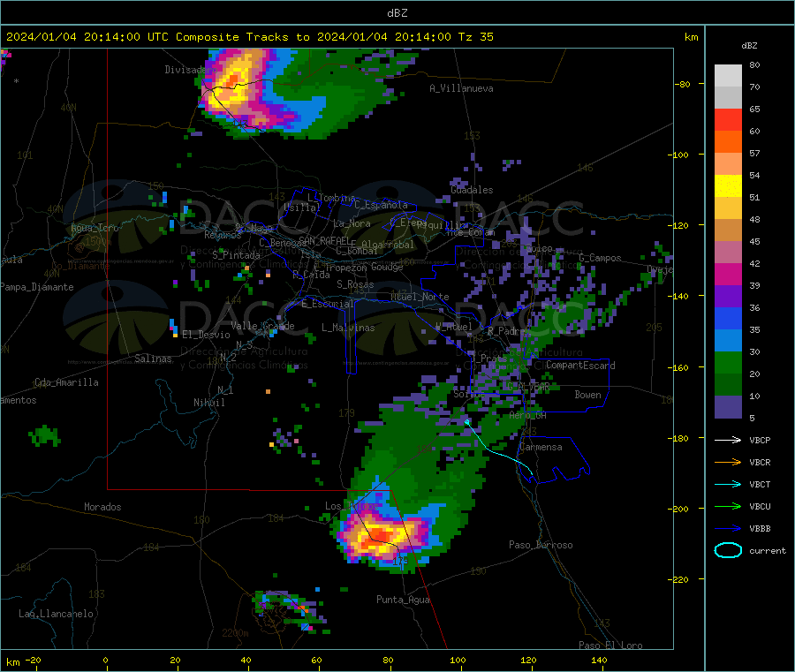Click the 'Paso_El_Loro' map label
This screenshot has height=672, width=795.
tap(610, 646)
